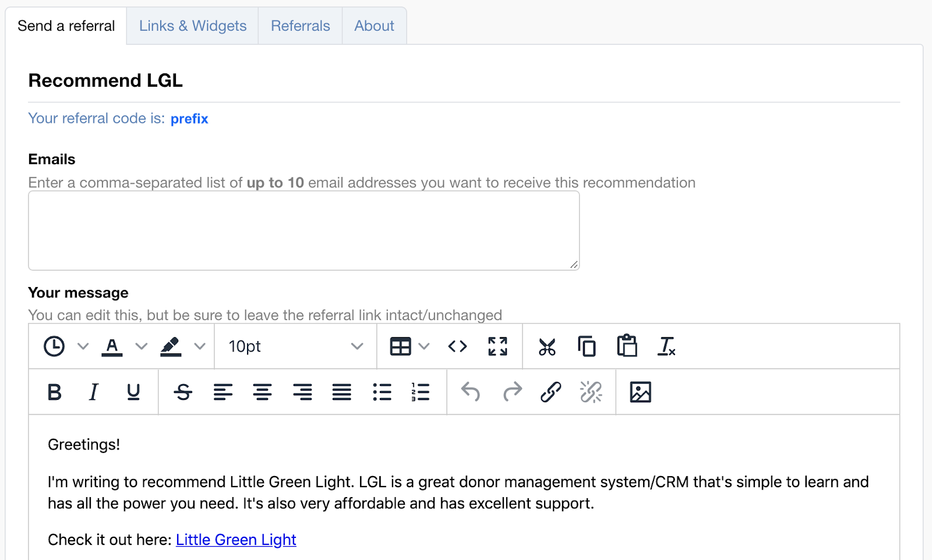Justify the text
932x560 pixels.
coord(342,392)
